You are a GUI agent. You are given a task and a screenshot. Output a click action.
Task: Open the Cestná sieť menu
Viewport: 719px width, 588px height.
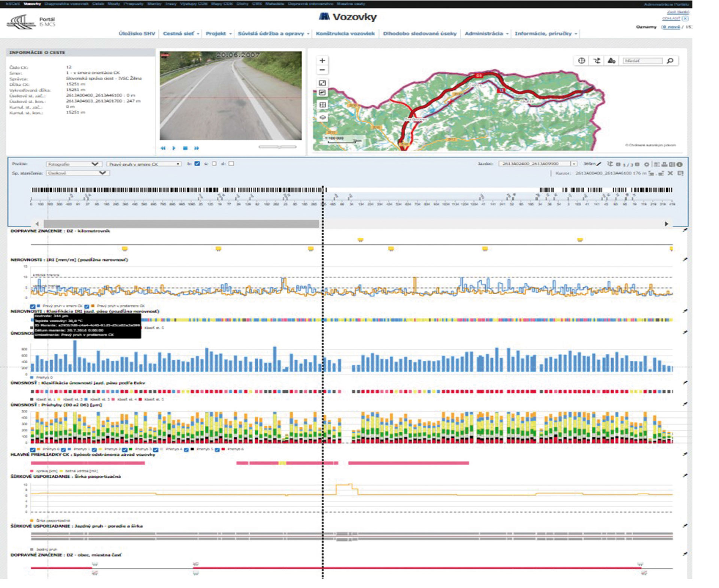pos(181,34)
